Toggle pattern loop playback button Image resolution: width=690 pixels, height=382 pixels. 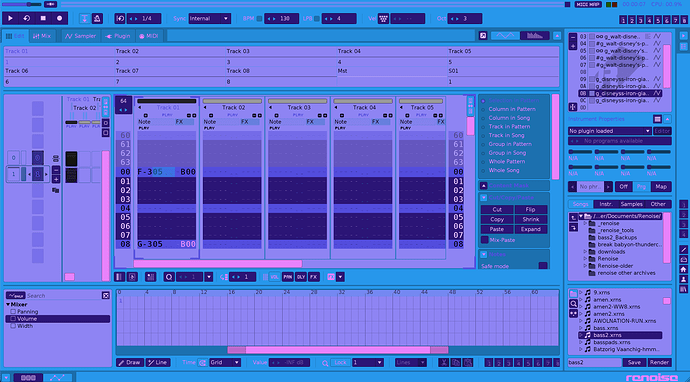[27, 18]
